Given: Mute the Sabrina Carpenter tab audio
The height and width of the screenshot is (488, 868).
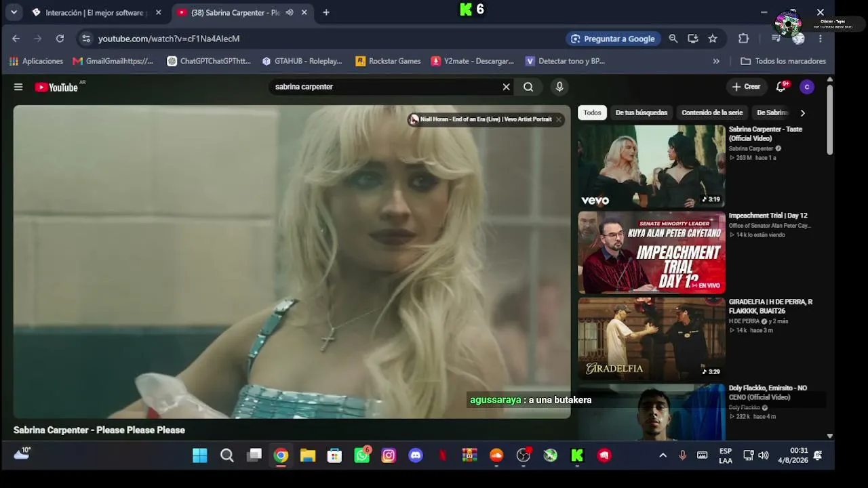Looking at the screenshot, I should click(290, 12).
